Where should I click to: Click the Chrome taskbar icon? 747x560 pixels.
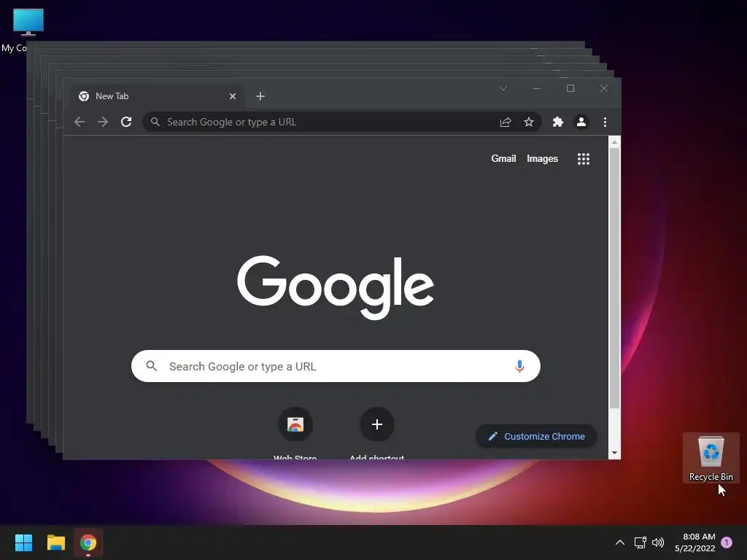(88, 542)
